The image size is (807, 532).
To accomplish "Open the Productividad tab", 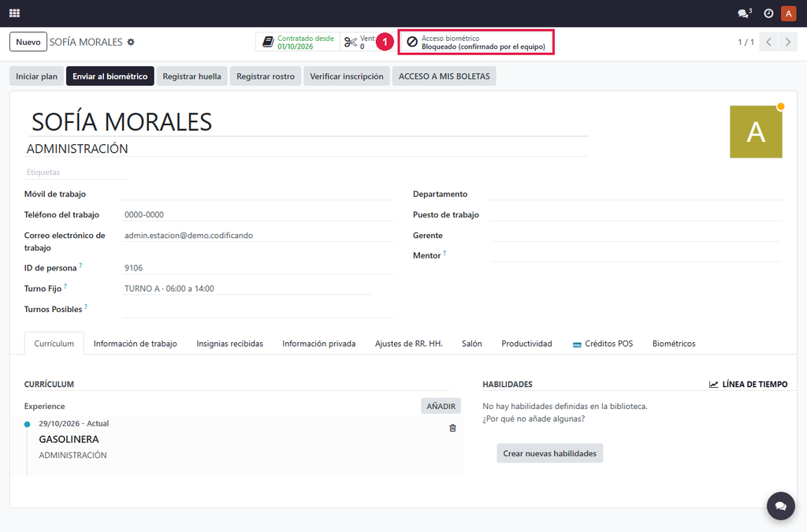I will tap(526, 344).
